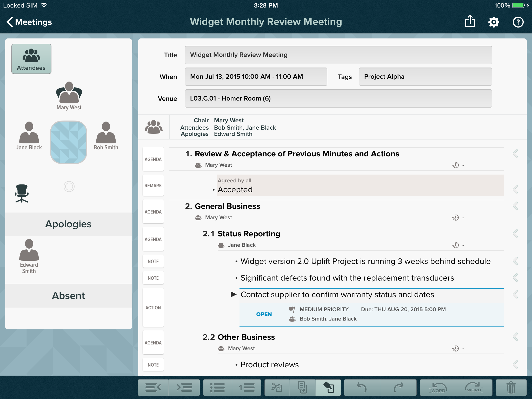Click the outdent toolbar button

[153, 388]
